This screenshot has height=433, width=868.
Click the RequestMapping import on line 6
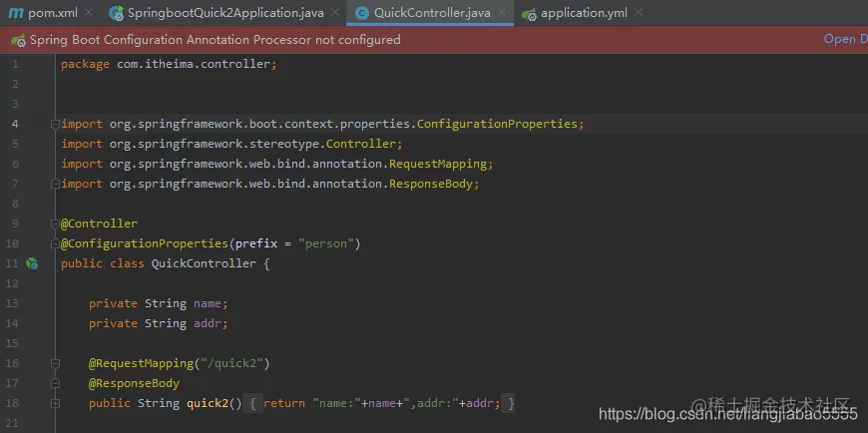click(438, 164)
